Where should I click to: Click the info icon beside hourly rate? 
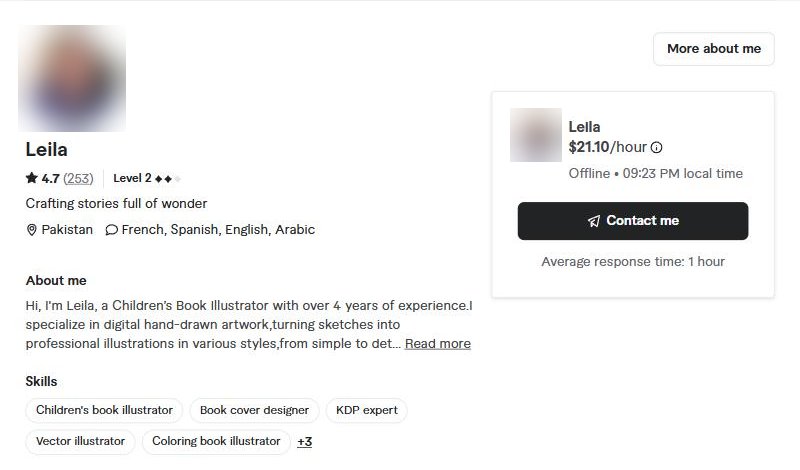tap(657, 147)
